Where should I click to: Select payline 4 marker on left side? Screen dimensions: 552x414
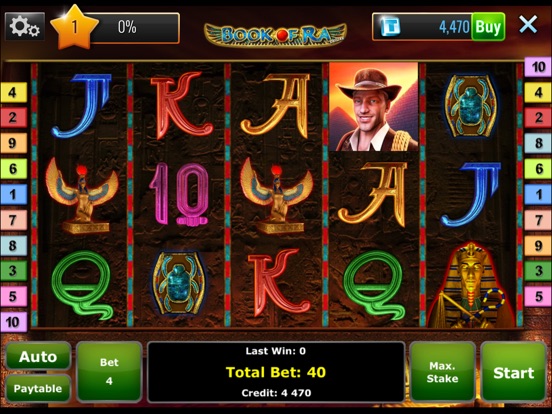14,92
